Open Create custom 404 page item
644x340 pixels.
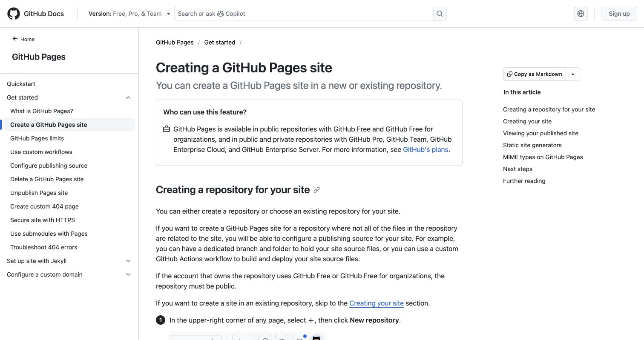pos(44,206)
